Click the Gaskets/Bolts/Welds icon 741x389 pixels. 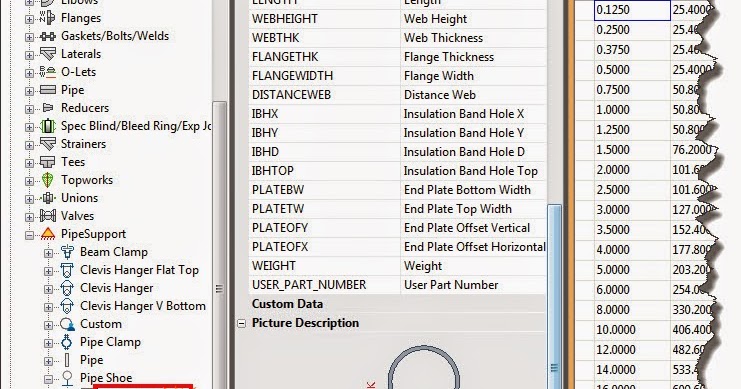47,36
